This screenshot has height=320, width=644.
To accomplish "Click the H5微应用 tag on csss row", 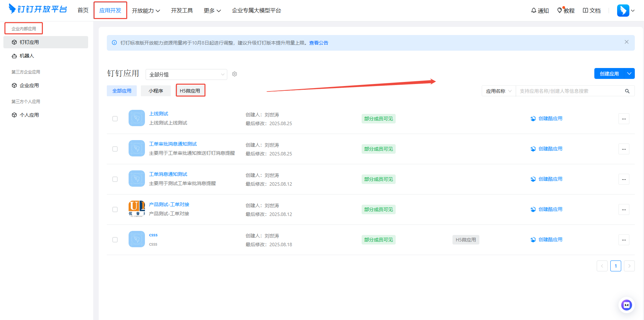I will pyautogui.click(x=466, y=240).
